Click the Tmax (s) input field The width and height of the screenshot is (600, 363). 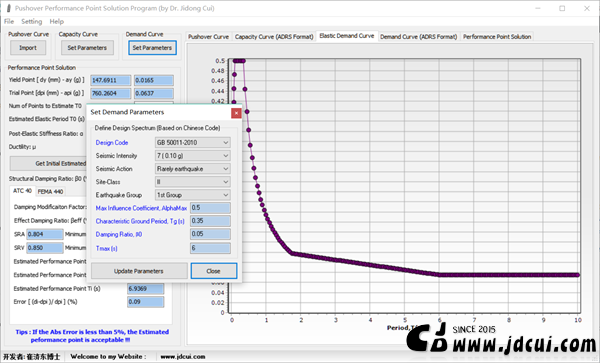click(x=210, y=248)
